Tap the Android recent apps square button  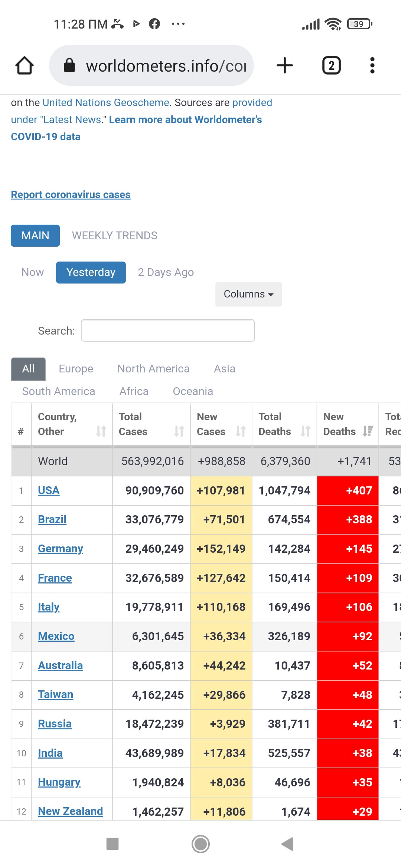pos(113,844)
